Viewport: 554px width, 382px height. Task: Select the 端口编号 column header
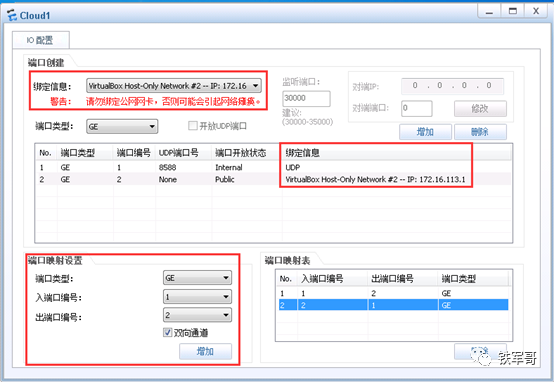pyautogui.click(x=134, y=153)
